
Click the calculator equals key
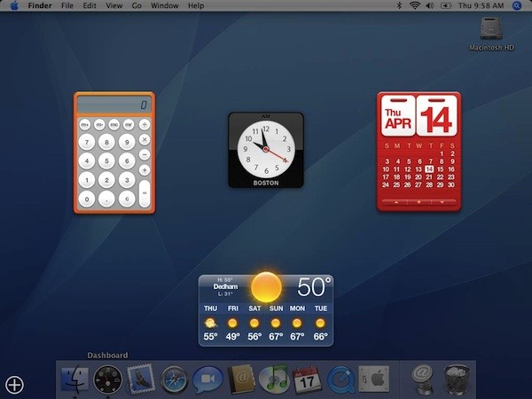click(145, 193)
